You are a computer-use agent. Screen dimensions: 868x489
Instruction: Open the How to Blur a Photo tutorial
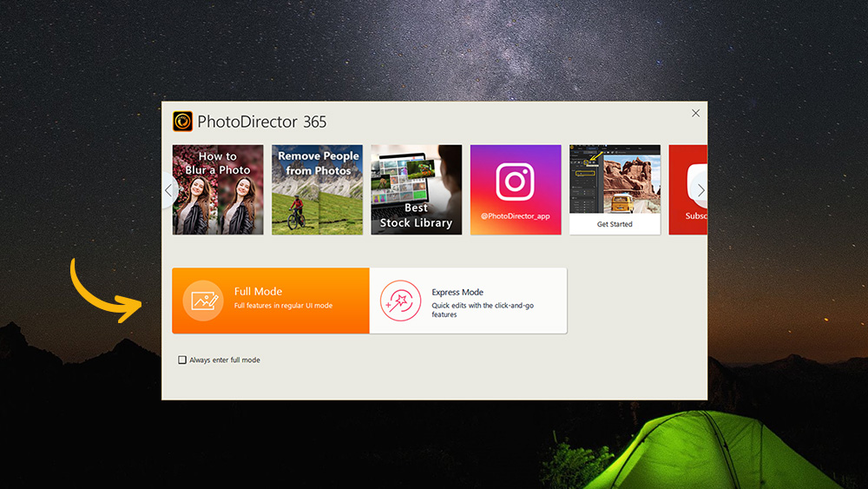[218, 190]
